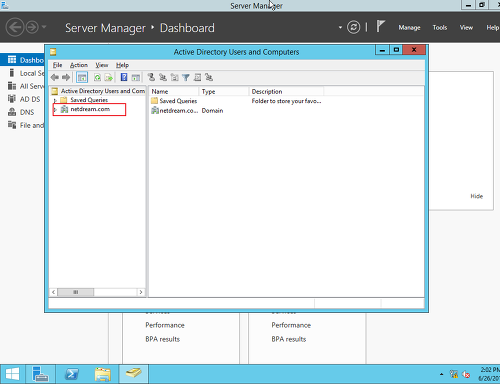The height and width of the screenshot is (384, 500).
Task: Open the navigation history dropdown arrow
Action: click(x=44, y=27)
